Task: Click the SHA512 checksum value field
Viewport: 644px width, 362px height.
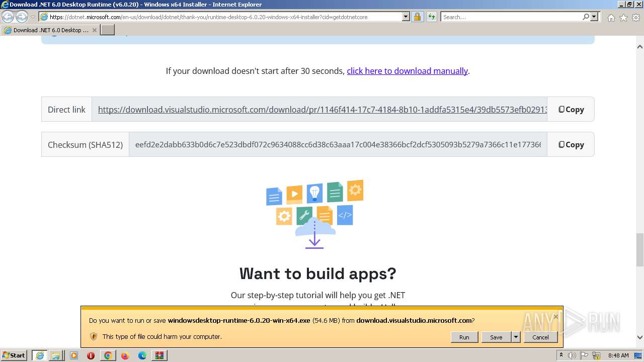Action: click(338, 145)
